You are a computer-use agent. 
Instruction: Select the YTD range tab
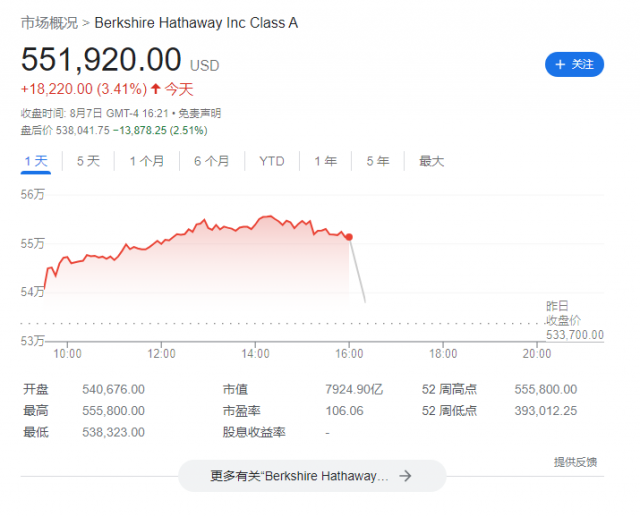[x=272, y=161]
